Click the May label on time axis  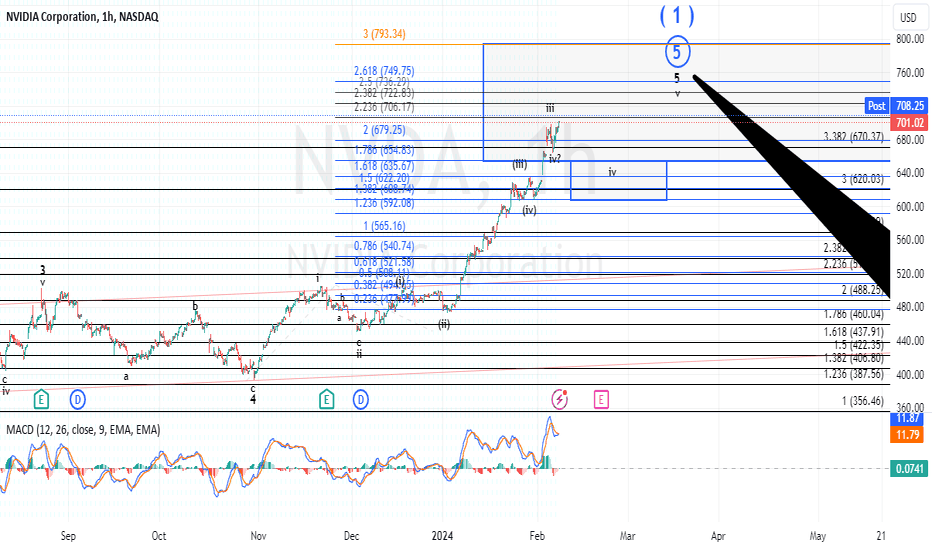tap(818, 536)
